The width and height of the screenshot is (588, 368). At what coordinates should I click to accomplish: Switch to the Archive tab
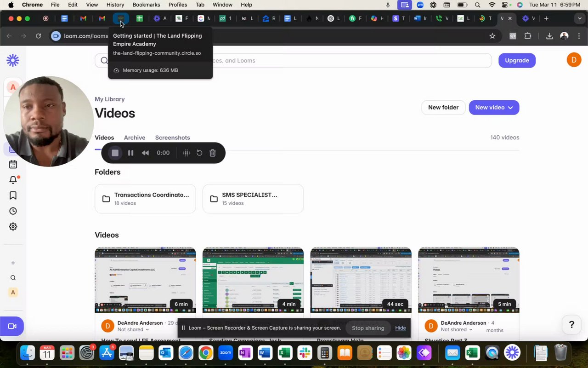(135, 138)
